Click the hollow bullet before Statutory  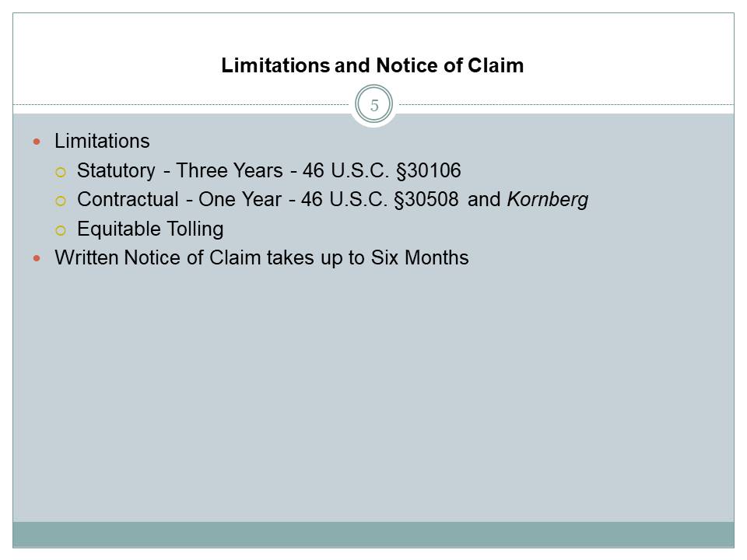click(x=61, y=171)
